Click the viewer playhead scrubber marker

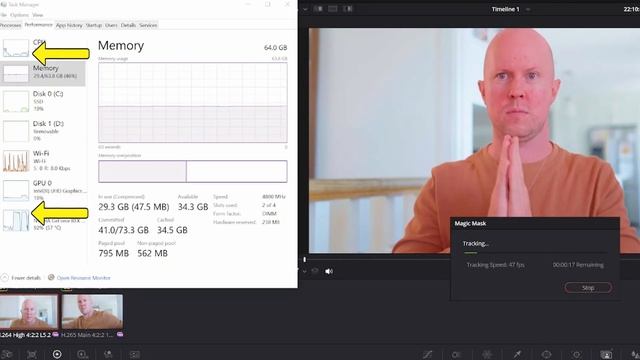point(304,260)
